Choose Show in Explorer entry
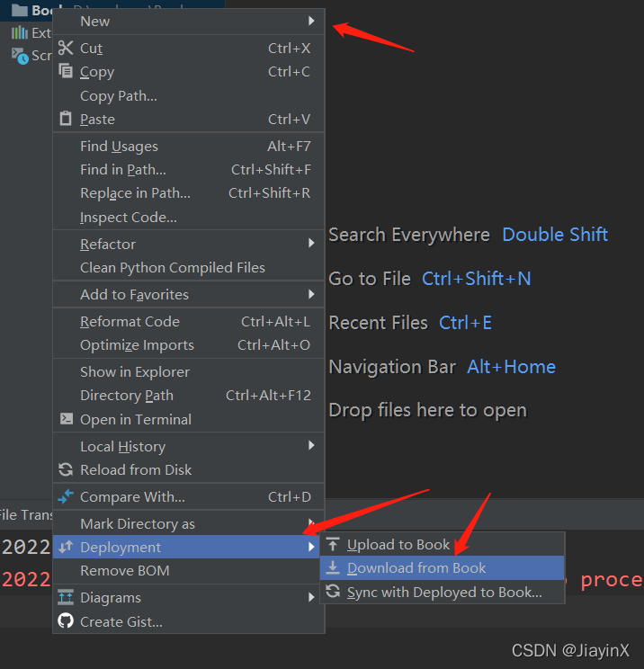This screenshot has width=644, height=669. coord(189,371)
